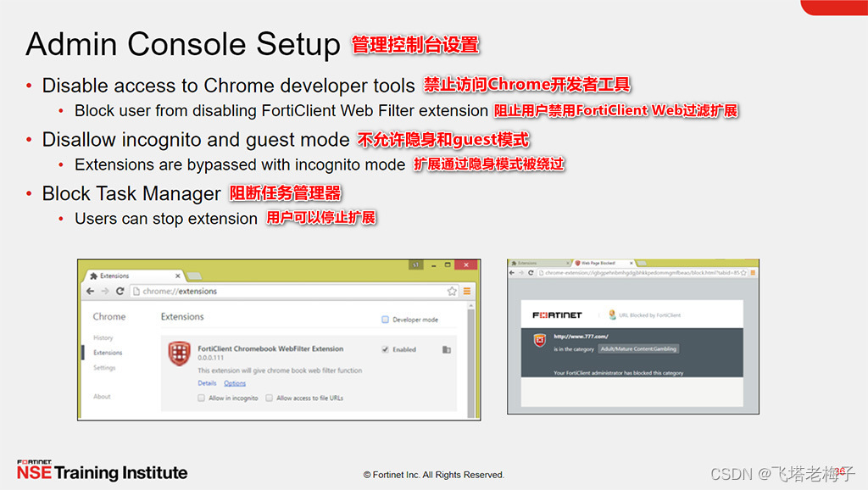Click the Details link of FortiClient extension

coord(207,383)
